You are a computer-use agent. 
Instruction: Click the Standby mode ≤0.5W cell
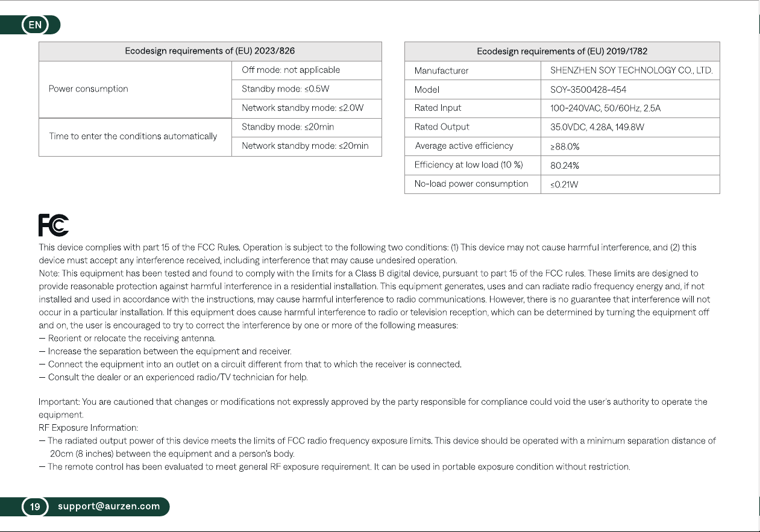(x=307, y=89)
